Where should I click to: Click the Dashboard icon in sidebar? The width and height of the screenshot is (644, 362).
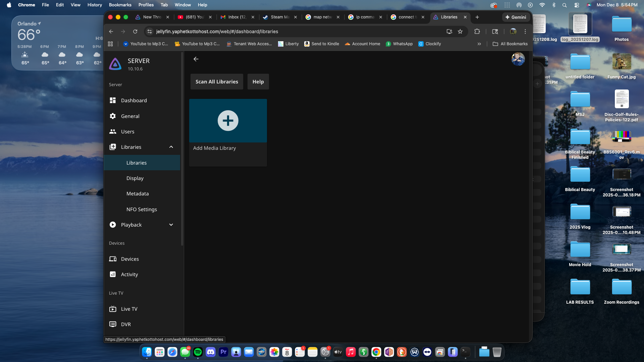pyautogui.click(x=113, y=100)
